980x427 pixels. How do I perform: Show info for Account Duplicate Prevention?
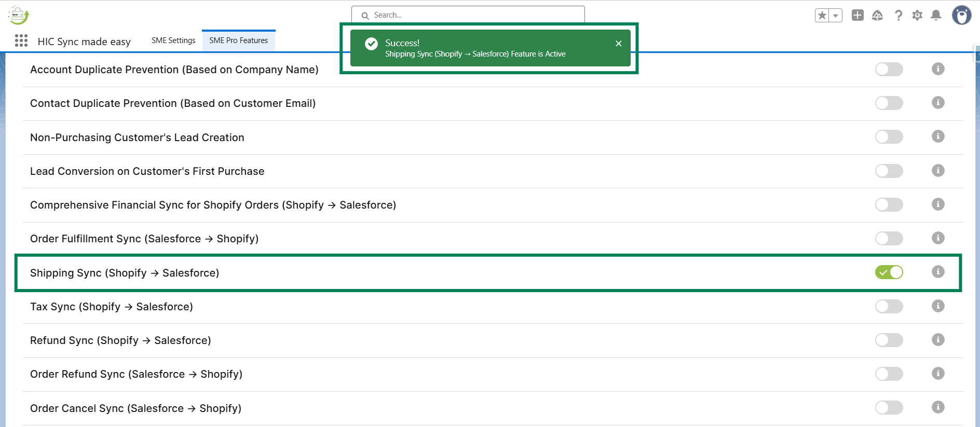click(937, 68)
